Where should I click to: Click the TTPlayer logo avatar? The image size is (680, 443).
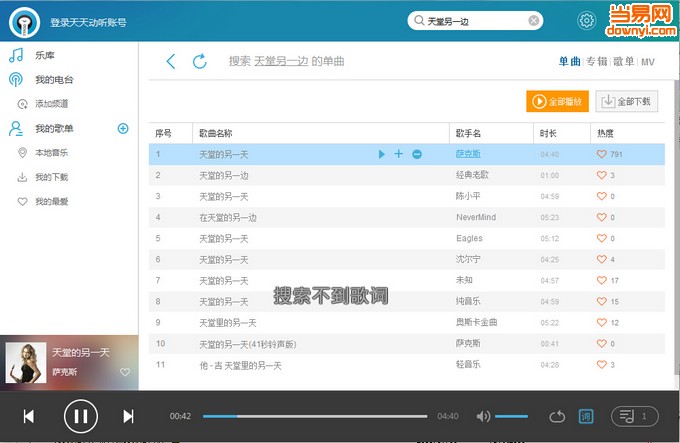point(24,23)
